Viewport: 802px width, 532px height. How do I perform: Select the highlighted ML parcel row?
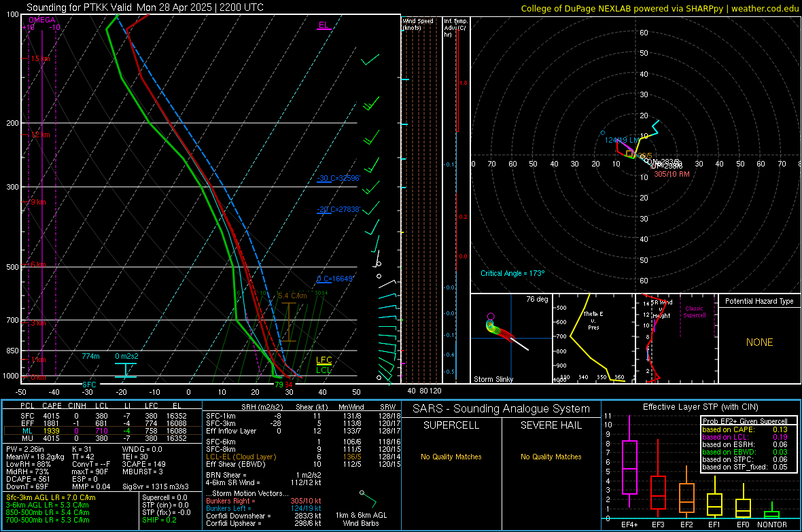(x=103, y=431)
